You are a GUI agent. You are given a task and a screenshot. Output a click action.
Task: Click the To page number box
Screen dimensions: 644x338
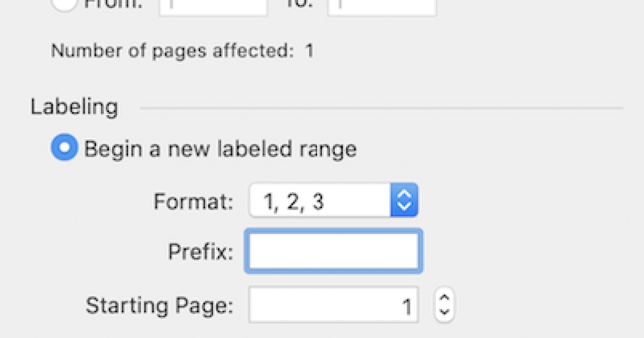click(x=381, y=5)
